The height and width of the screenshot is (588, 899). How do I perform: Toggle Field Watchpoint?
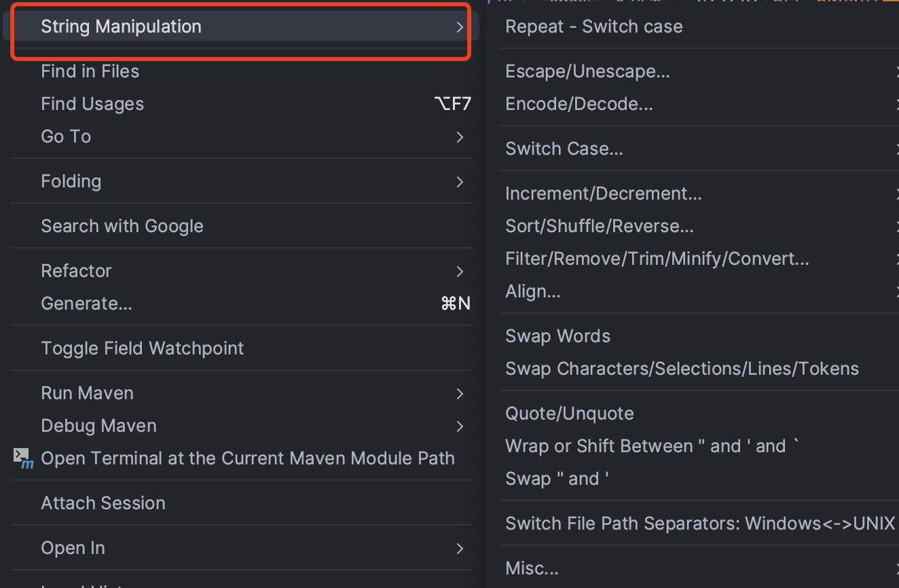point(241,348)
